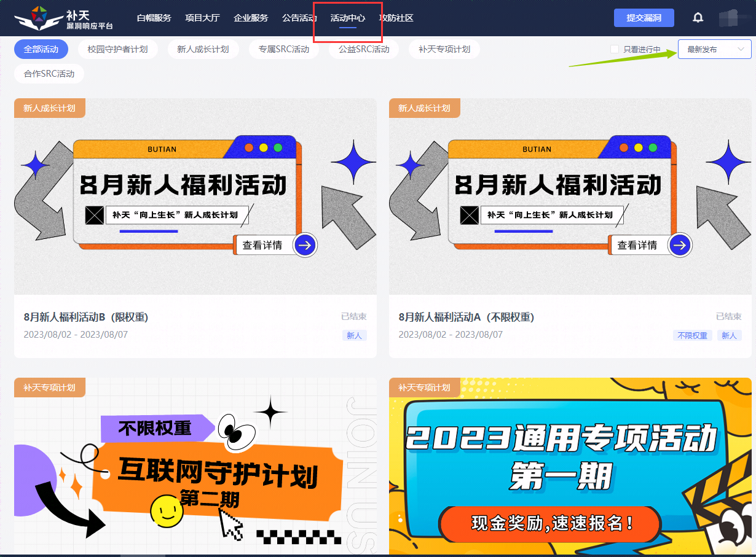Open 8月新人福利活动B（限权重） title link

coord(86,317)
